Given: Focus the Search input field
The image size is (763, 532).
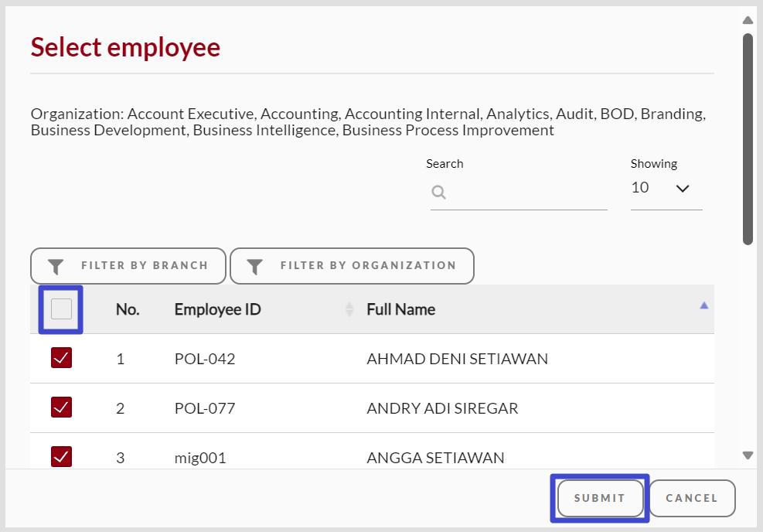Looking at the screenshot, I should (x=519, y=193).
